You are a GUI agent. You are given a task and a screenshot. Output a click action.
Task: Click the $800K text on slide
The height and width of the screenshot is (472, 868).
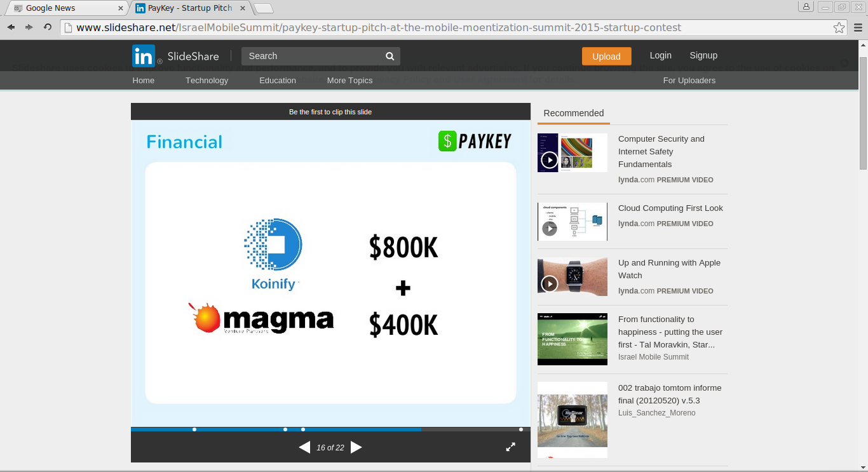point(403,248)
